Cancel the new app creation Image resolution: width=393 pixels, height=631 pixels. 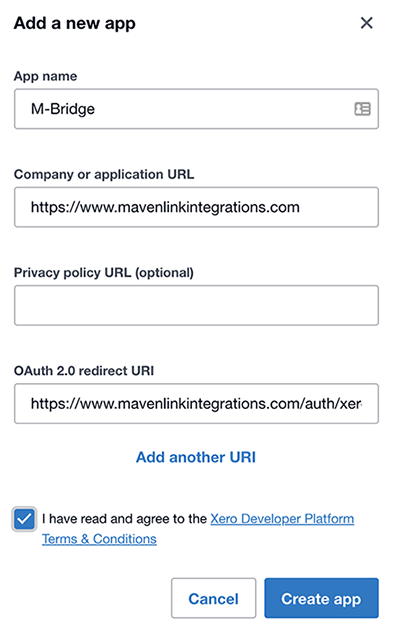214,598
